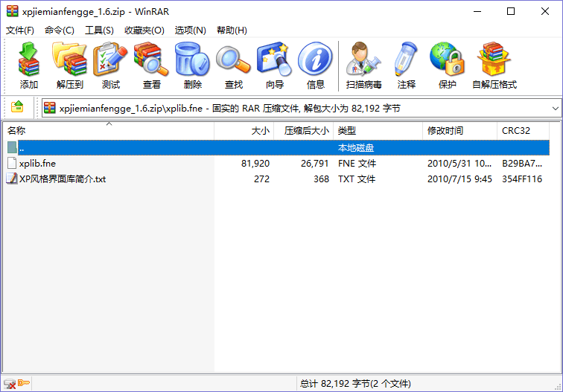Screen dimensions: 563x392
Task: Click the 解压到 (Extract To) icon
Action: coord(69,65)
